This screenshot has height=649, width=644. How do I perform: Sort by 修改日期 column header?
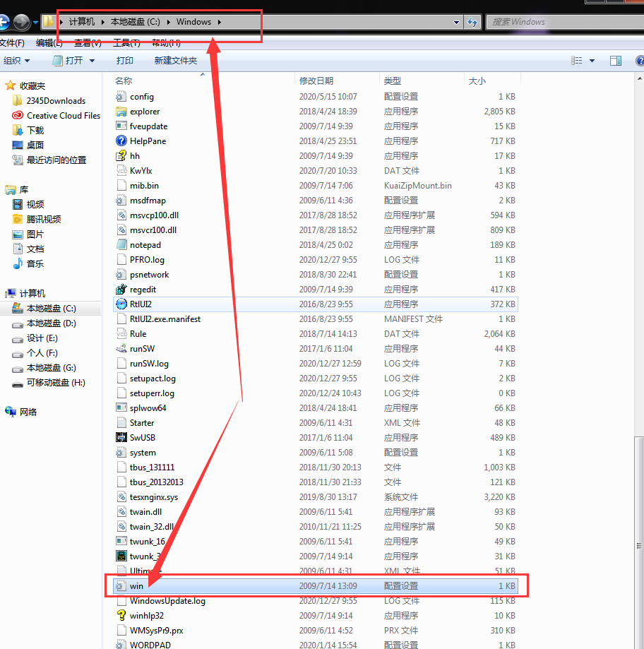point(316,81)
